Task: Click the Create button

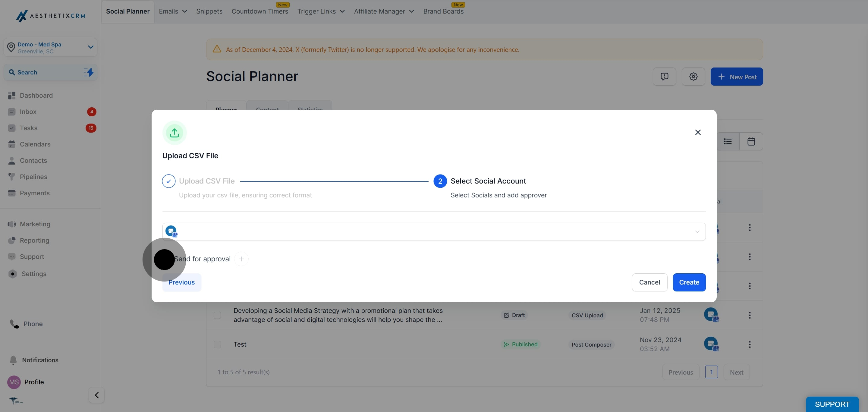Action: 689,282
